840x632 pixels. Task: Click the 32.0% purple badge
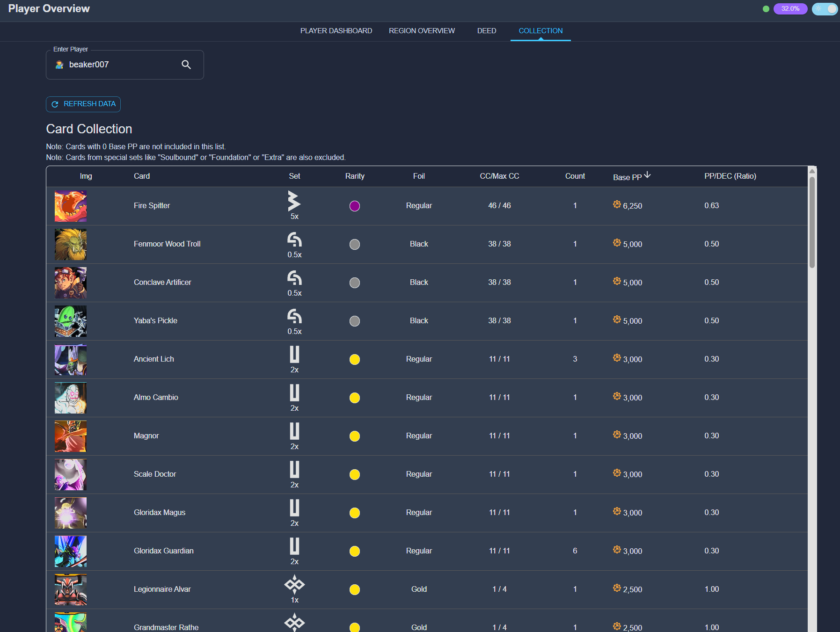[x=790, y=9]
